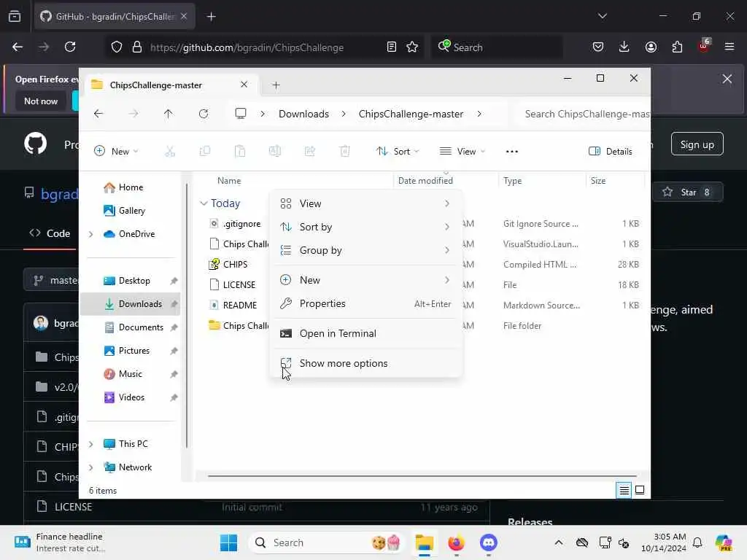The height and width of the screenshot is (560, 747).
Task: Select Music in the navigation pane
Action: point(131,374)
